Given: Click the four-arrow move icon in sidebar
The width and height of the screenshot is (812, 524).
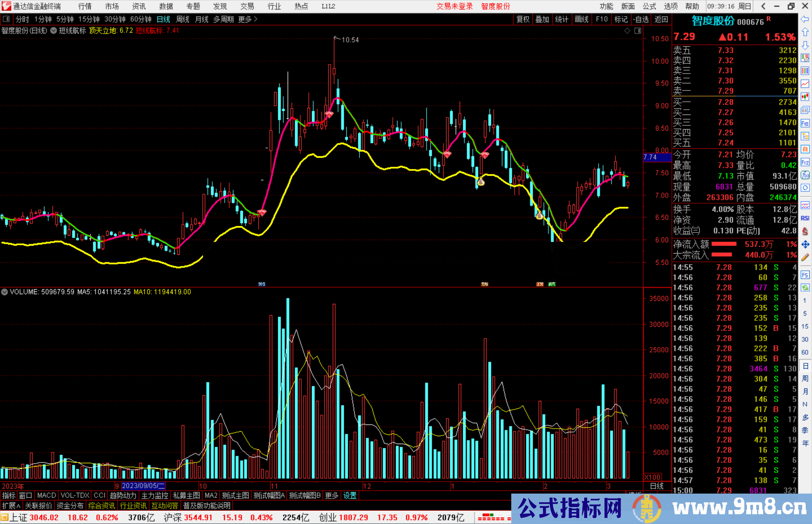Looking at the screenshot, I should click(805, 245).
